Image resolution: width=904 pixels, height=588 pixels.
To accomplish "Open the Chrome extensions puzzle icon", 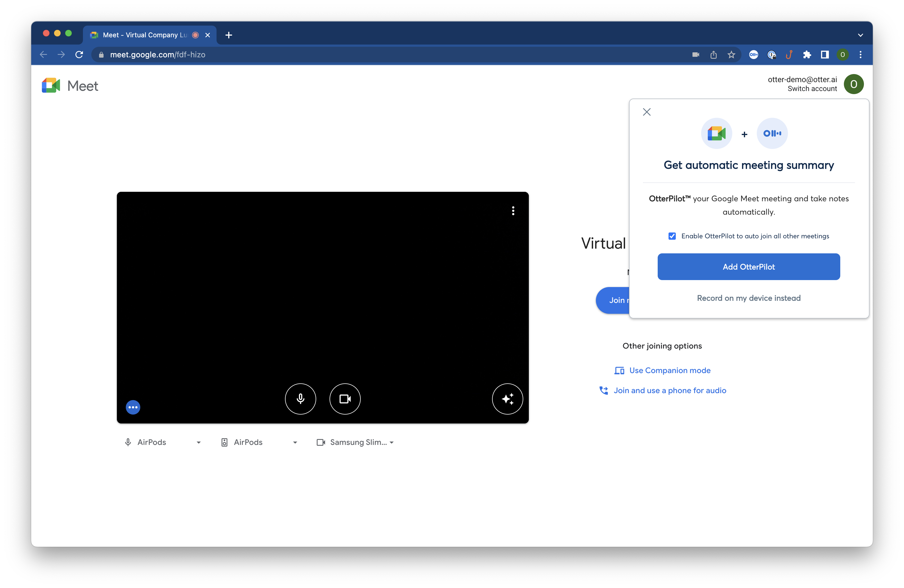I will (x=807, y=54).
